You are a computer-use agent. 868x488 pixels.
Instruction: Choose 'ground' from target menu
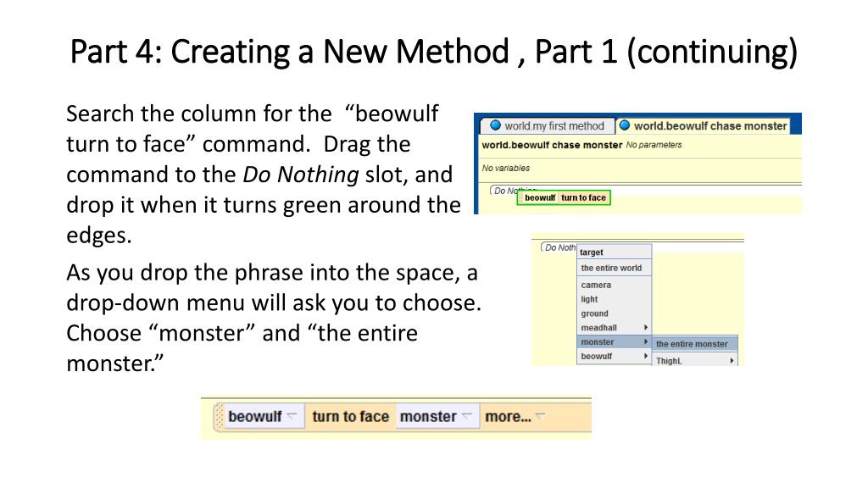pos(614,313)
